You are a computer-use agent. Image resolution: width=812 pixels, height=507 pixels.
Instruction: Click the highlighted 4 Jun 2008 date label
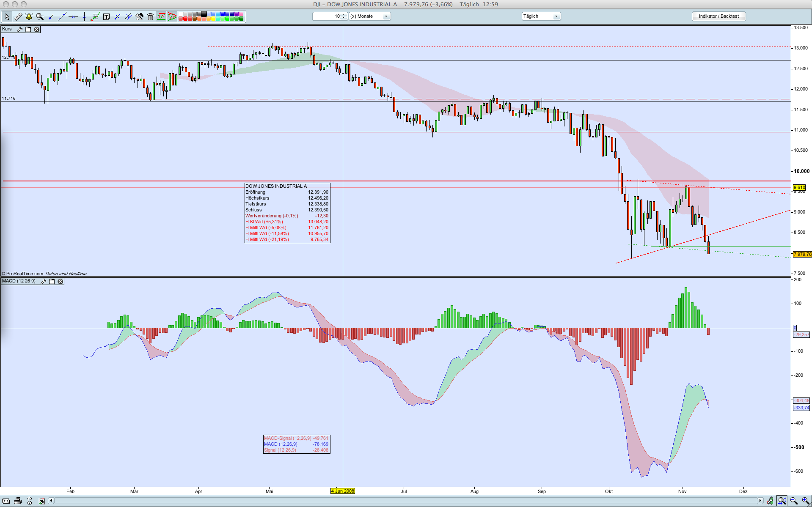point(343,491)
